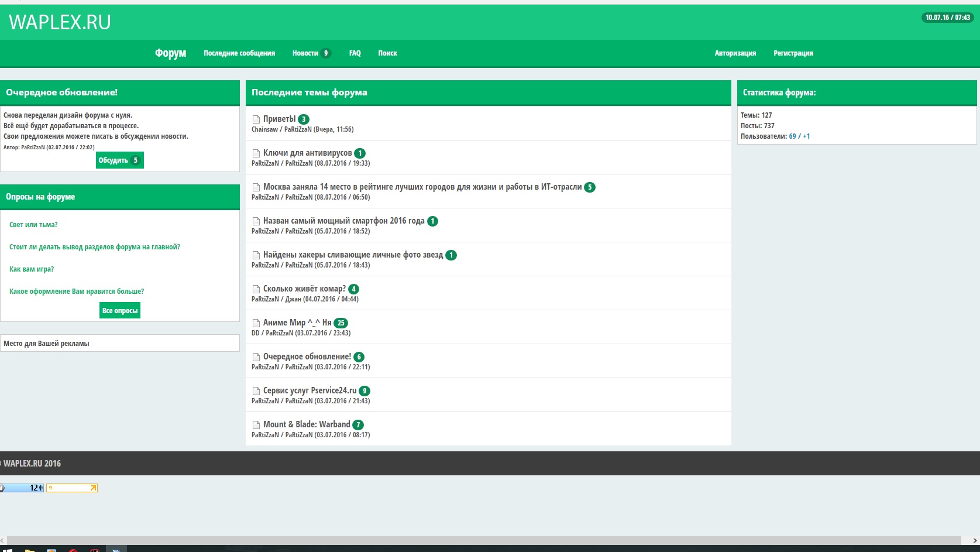Viewport: 980px width, 552px height.
Task: Click the page icon next to 'Ключи для антивирусов'
Action: [256, 153]
